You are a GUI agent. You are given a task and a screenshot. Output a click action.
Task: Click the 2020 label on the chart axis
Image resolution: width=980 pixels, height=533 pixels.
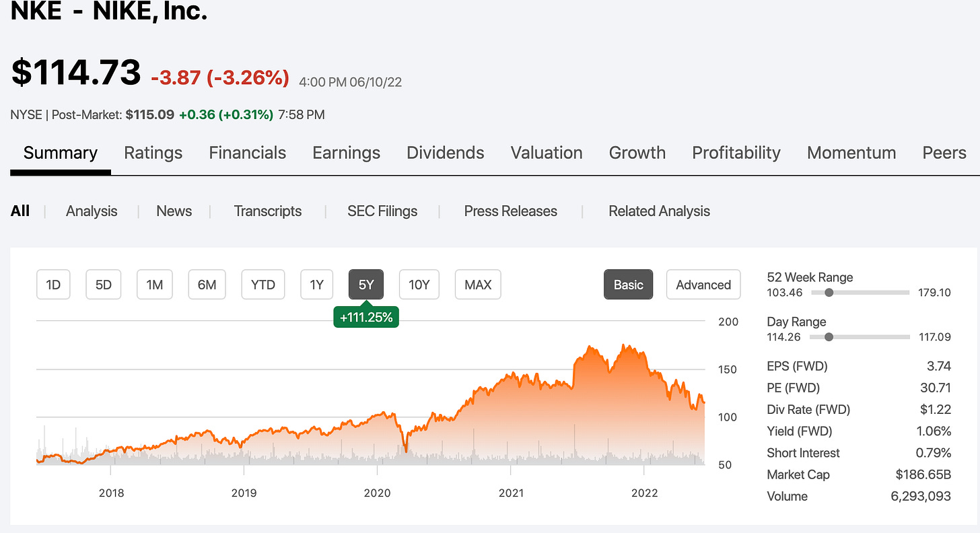[377, 493]
